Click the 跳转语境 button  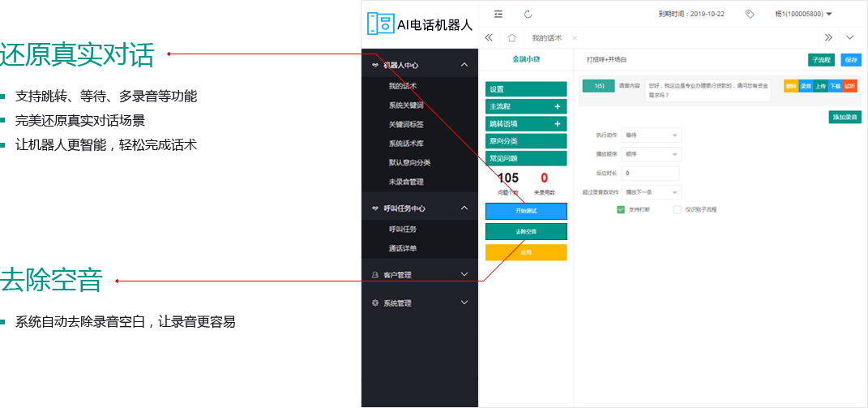click(526, 123)
